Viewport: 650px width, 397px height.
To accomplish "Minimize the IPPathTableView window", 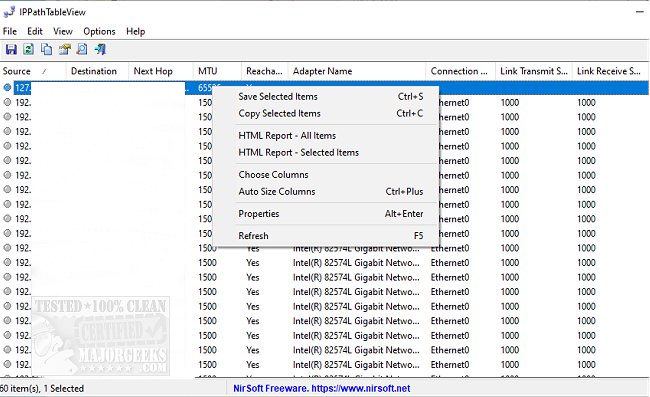I will click(x=639, y=12).
